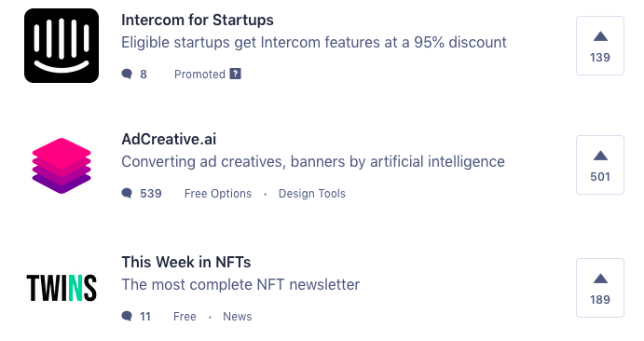The width and height of the screenshot is (644, 341).
Task: Open the TWINS logo thumbnail
Action: (x=62, y=288)
